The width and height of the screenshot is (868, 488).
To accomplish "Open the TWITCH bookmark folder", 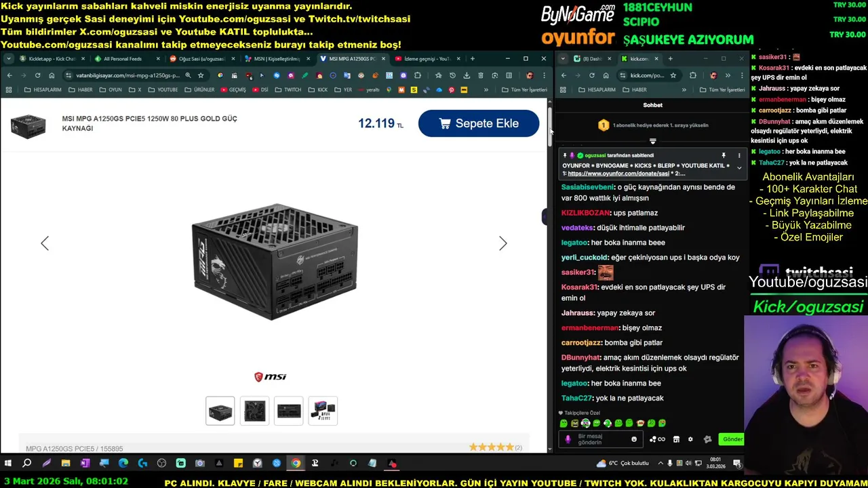I will point(288,89).
